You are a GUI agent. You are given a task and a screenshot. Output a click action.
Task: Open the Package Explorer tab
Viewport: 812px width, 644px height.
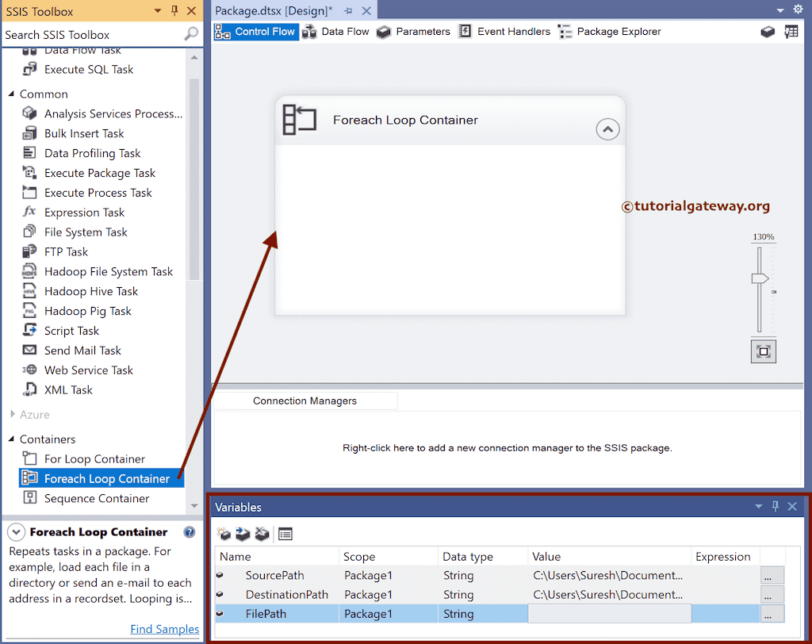(618, 32)
